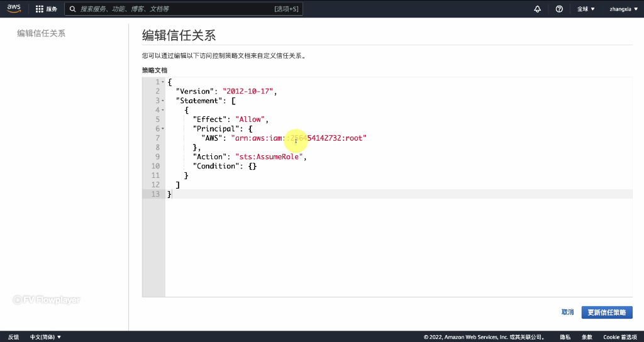Click line number 13 in gutter

155,194
